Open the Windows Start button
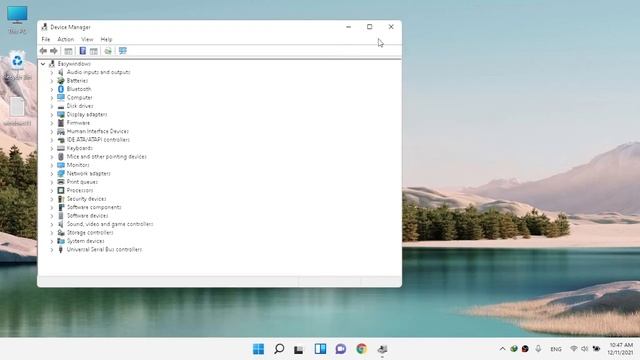Image resolution: width=640 pixels, height=360 pixels. (258, 349)
